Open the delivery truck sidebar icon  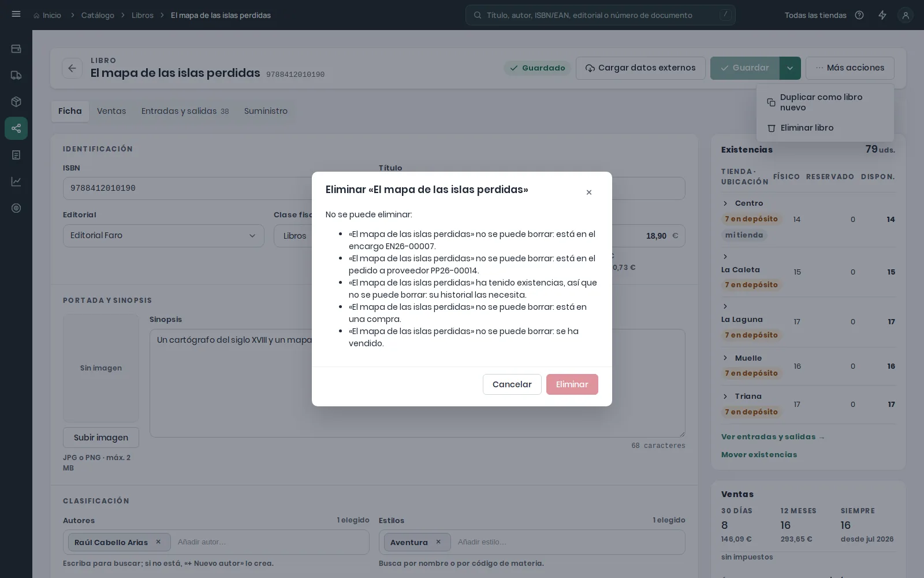tap(16, 75)
